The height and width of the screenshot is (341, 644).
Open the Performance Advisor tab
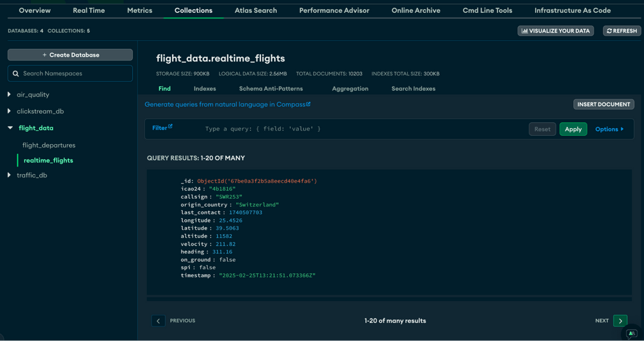(334, 11)
